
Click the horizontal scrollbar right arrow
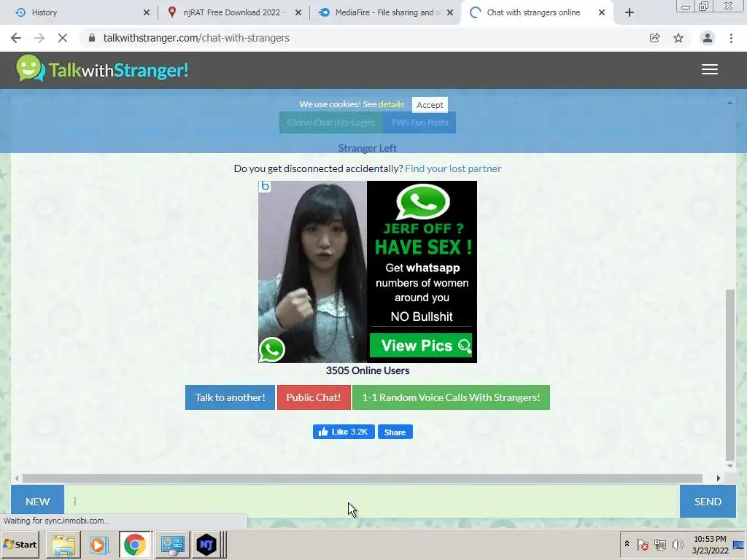[x=719, y=478]
